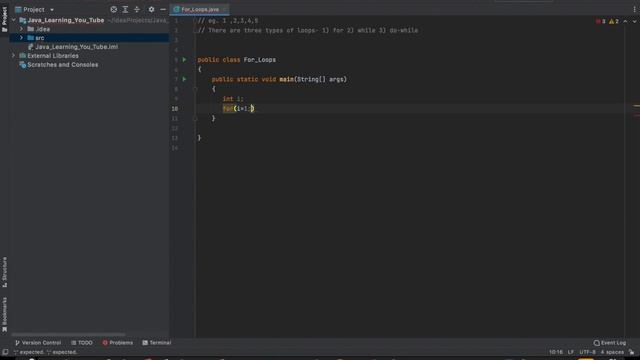Image resolution: width=640 pixels, height=360 pixels.
Task: Open the Event Log
Action: point(610,343)
